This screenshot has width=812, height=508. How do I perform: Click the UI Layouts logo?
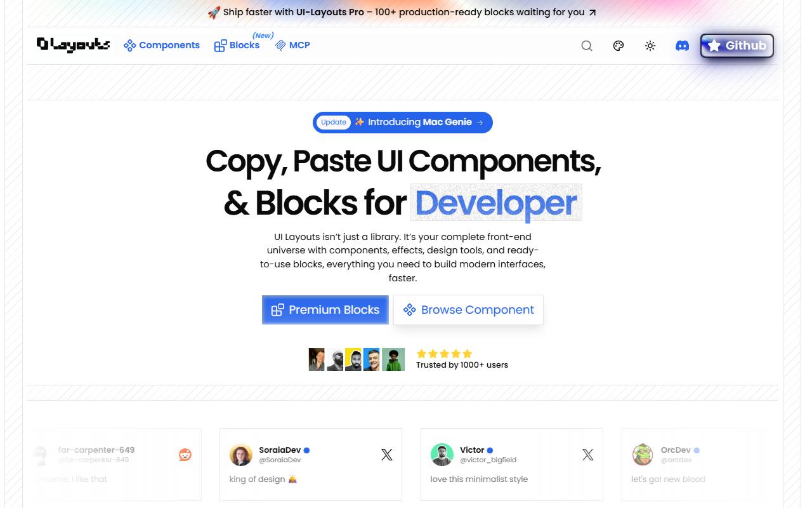pyautogui.click(x=73, y=44)
